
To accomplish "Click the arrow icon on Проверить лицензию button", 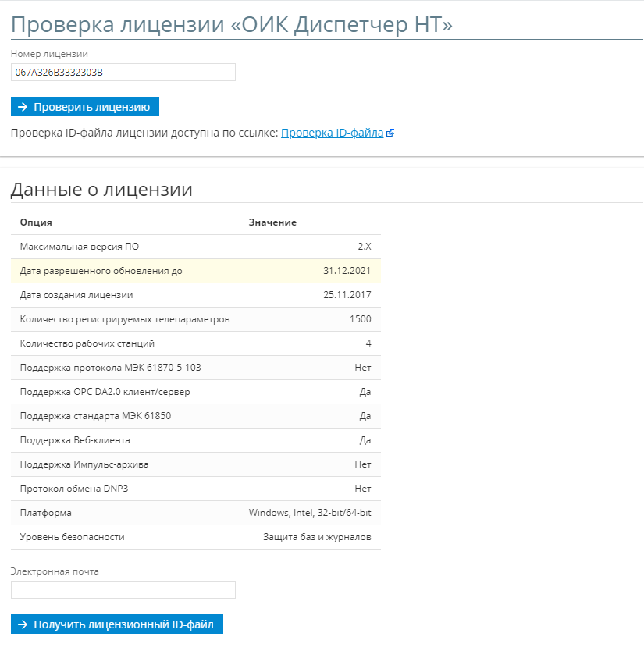I will click(23, 107).
